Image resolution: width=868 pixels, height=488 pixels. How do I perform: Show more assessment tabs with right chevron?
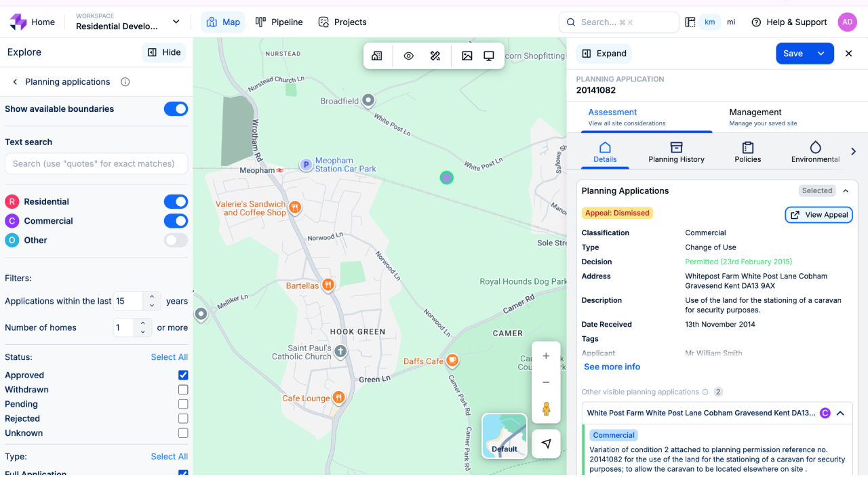[853, 151]
